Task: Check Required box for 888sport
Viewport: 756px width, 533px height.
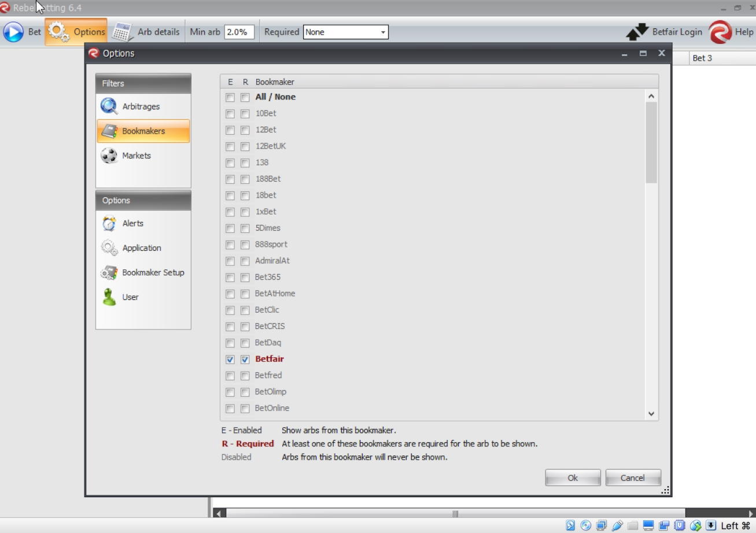Action: [245, 245]
